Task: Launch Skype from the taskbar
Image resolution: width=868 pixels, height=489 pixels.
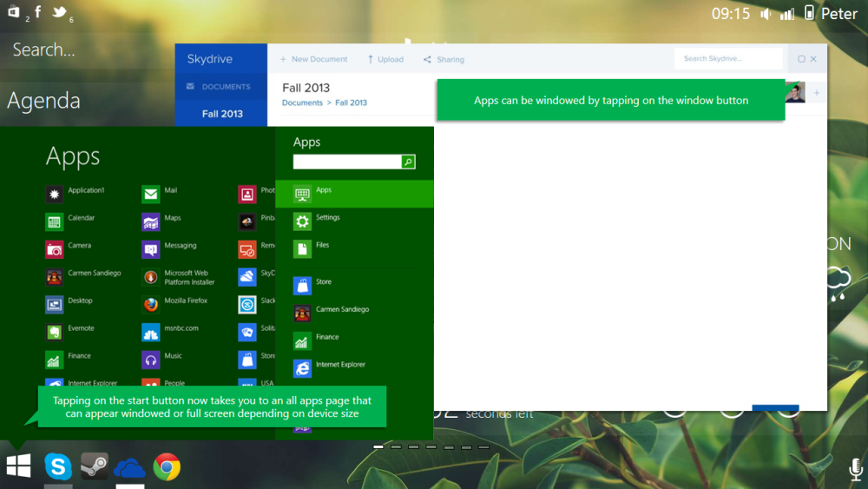Action: [x=58, y=466]
